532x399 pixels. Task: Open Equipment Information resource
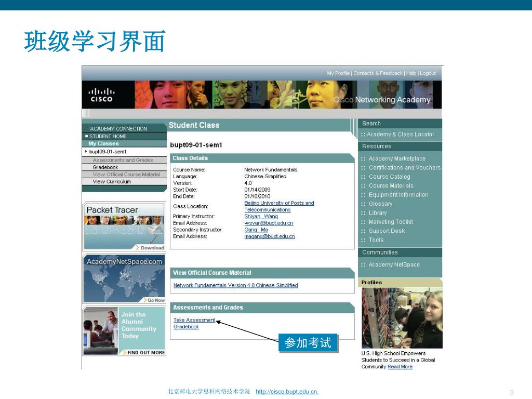pos(398,195)
